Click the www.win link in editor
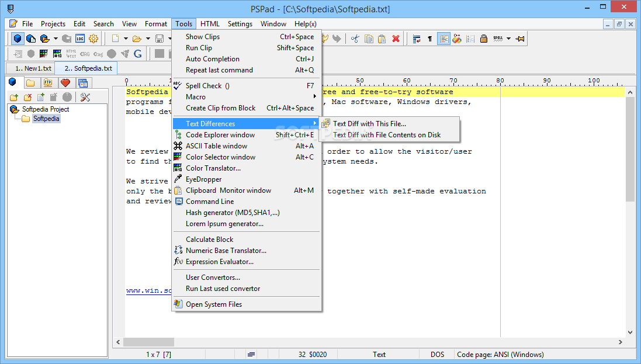The width and height of the screenshot is (641, 364). pyautogui.click(x=149, y=291)
